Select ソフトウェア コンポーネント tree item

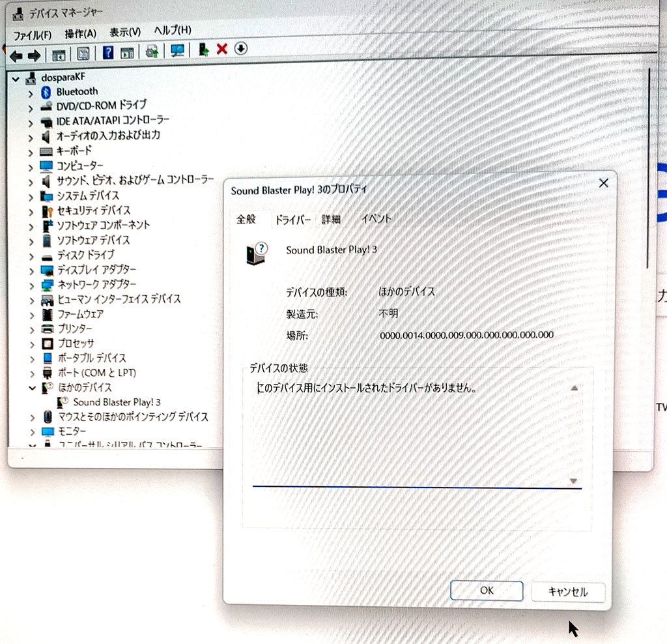(x=104, y=225)
